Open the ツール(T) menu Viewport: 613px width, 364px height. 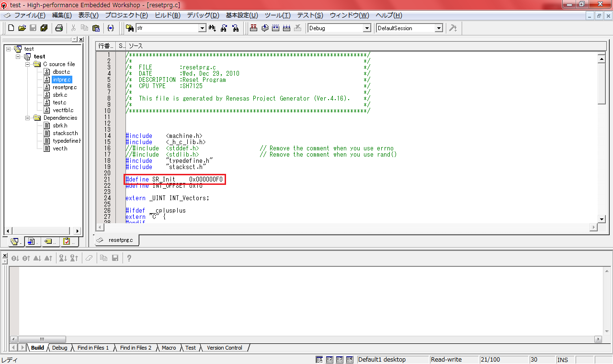coord(278,15)
